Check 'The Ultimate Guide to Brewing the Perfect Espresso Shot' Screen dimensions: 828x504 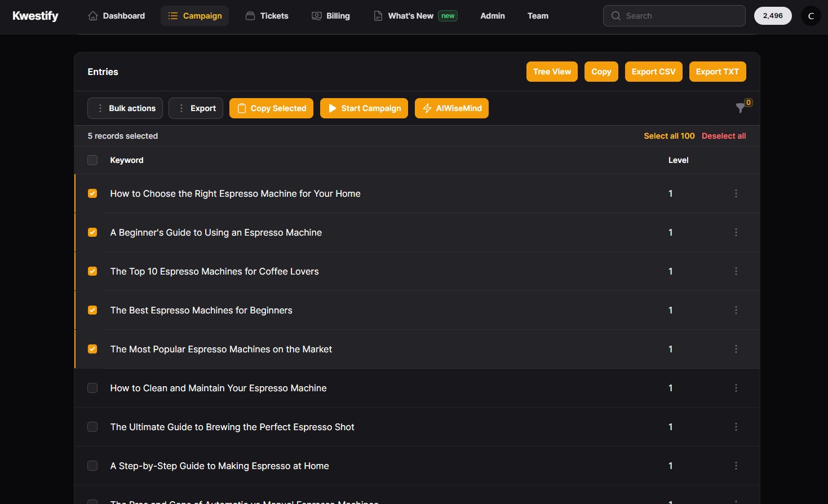[x=92, y=427]
